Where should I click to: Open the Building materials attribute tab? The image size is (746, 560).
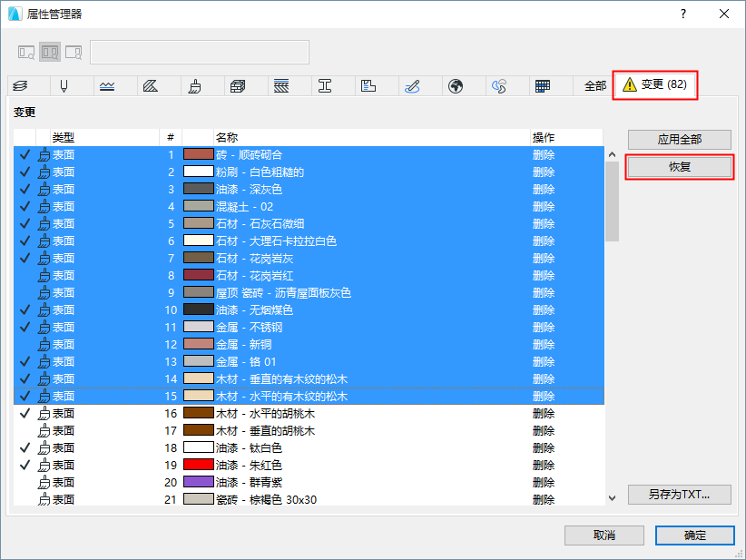238,86
